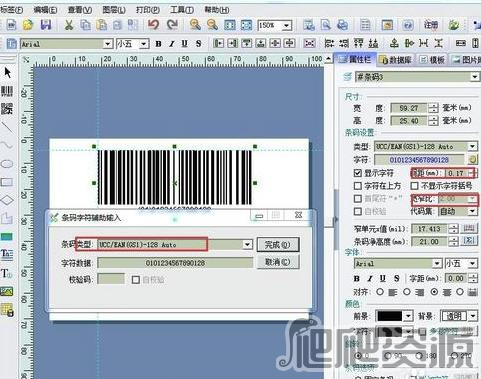Switch to the 模板 tab
The image size is (481, 379).
(x=433, y=60)
